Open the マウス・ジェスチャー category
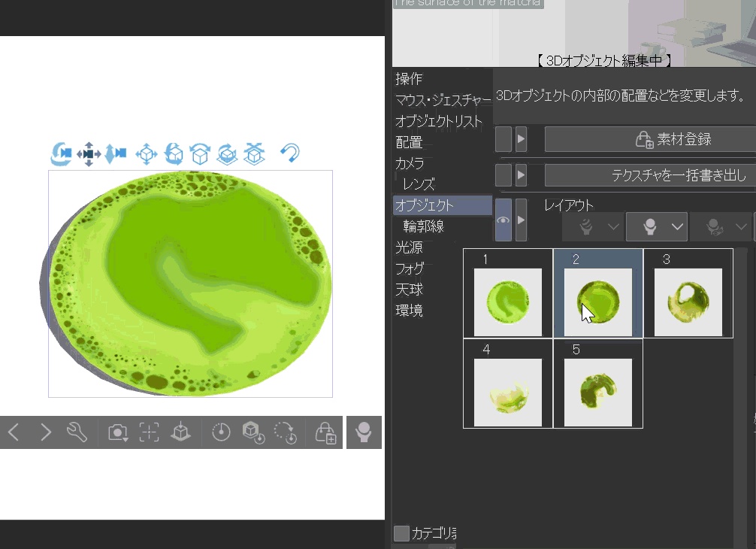This screenshot has height=549, width=756. (x=443, y=100)
